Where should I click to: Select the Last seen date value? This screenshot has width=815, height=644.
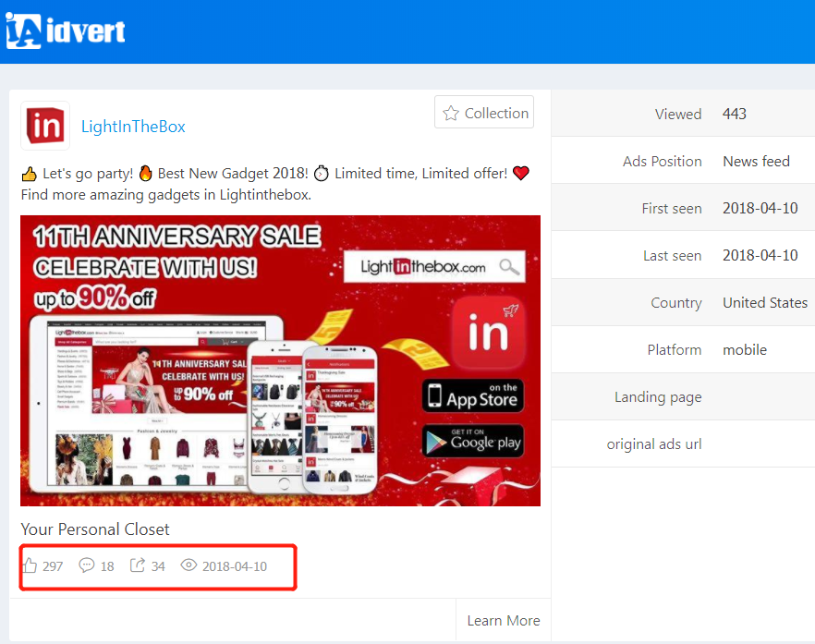click(760, 255)
